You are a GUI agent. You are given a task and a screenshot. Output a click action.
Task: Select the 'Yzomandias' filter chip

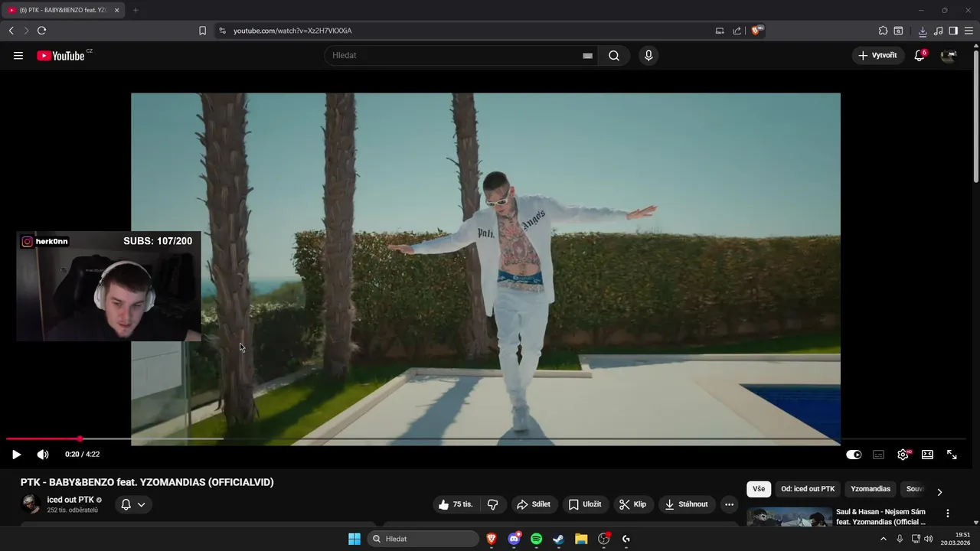click(871, 489)
